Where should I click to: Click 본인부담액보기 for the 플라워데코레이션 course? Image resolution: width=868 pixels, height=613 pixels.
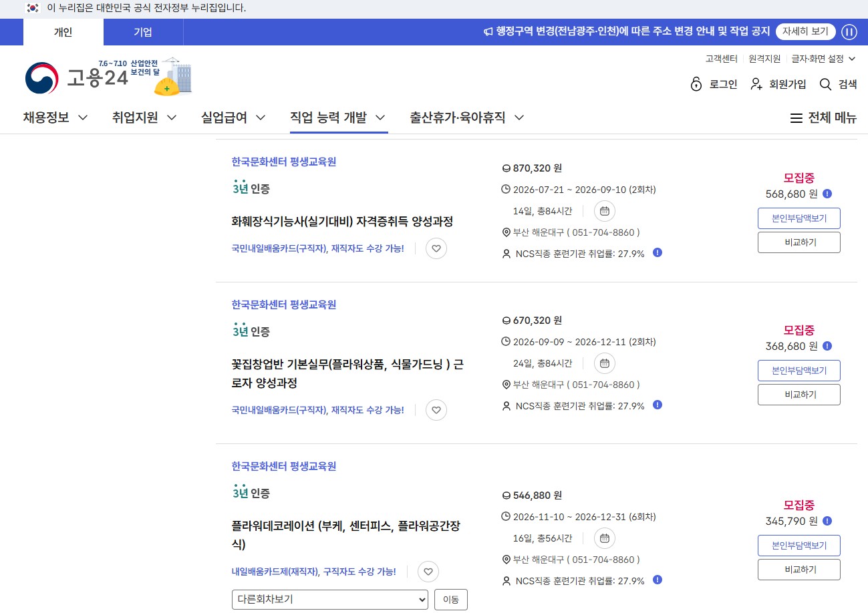(x=799, y=546)
